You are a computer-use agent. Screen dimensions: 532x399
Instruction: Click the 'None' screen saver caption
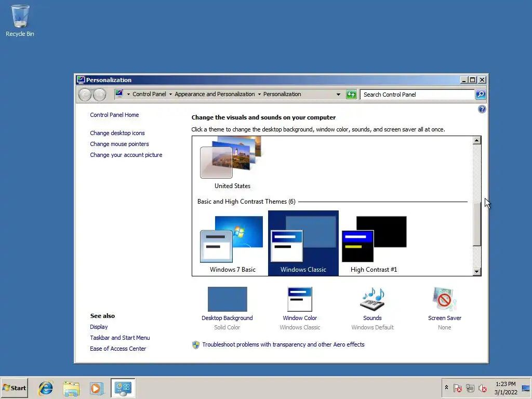click(x=445, y=327)
